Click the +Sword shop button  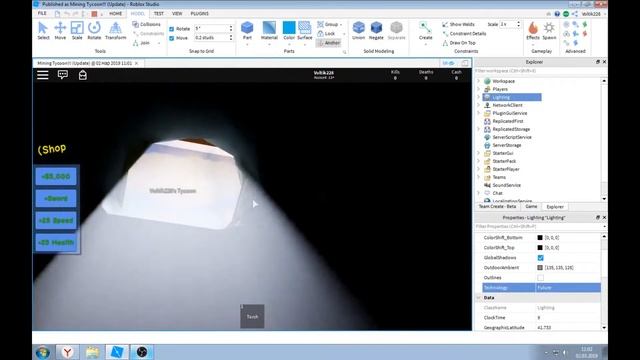click(56, 199)
